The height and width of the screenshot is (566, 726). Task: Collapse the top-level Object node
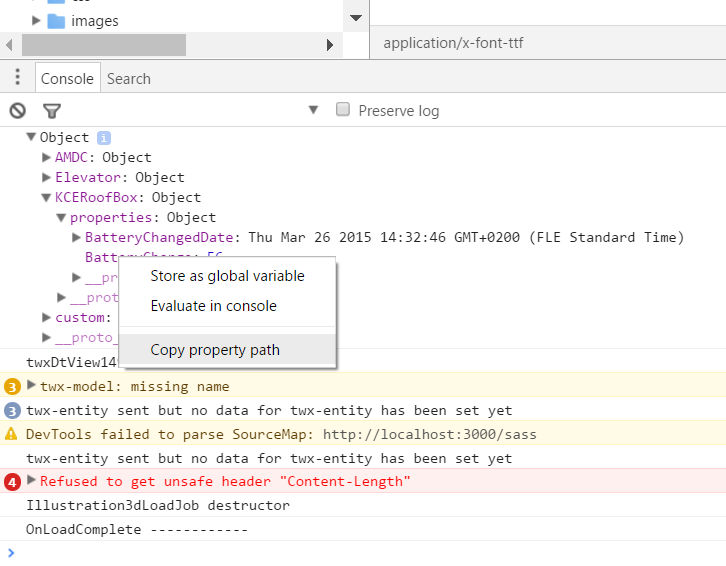(x=31, y=137)
